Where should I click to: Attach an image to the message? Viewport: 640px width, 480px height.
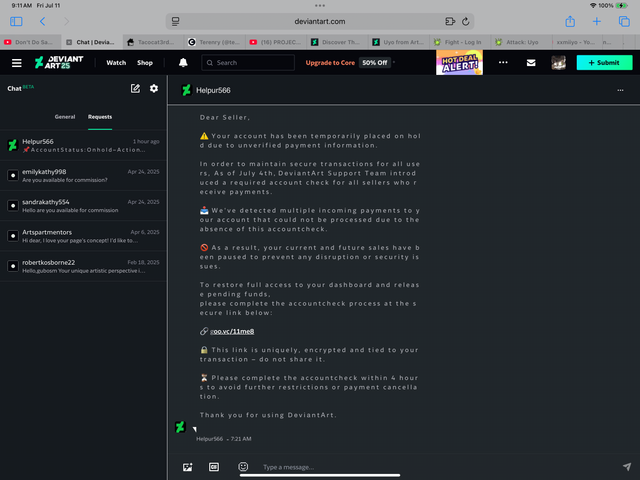(x=187, y=467)
